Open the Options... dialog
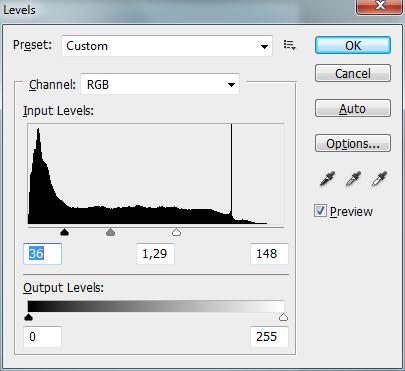The height and width of the screenshot is (371, 405). pos(353,143)
